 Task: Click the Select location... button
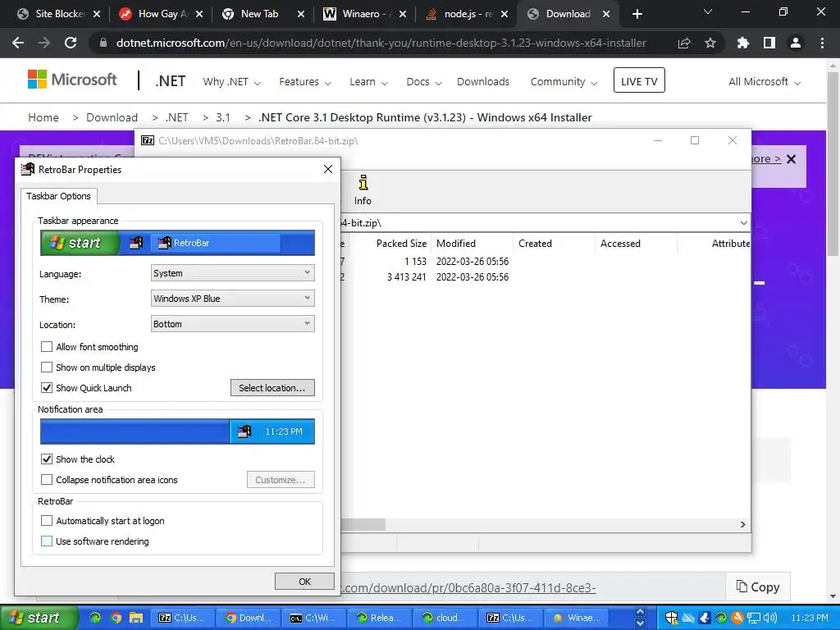[272, 388]
